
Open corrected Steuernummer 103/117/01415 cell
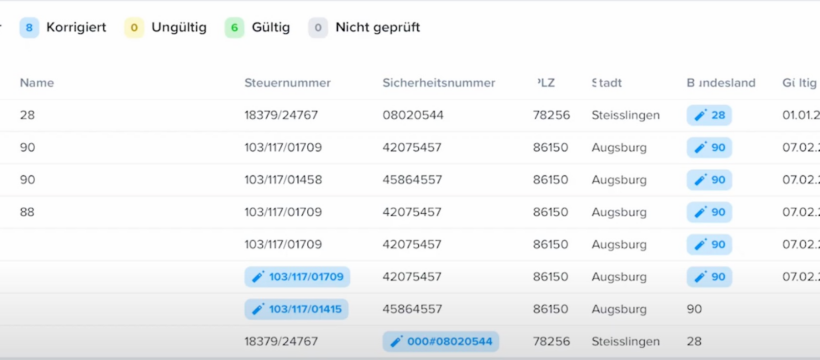[x=297, y=309]
